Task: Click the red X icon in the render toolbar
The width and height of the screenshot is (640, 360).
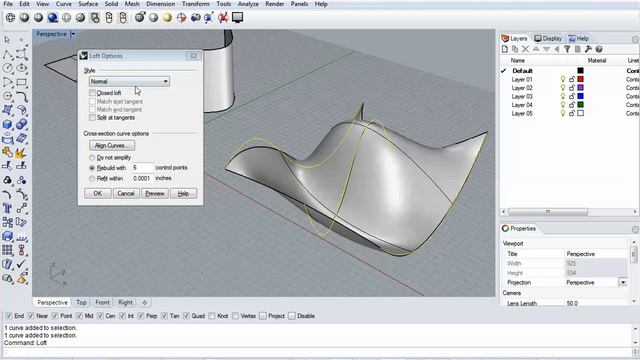Action: tap(223, 18)
